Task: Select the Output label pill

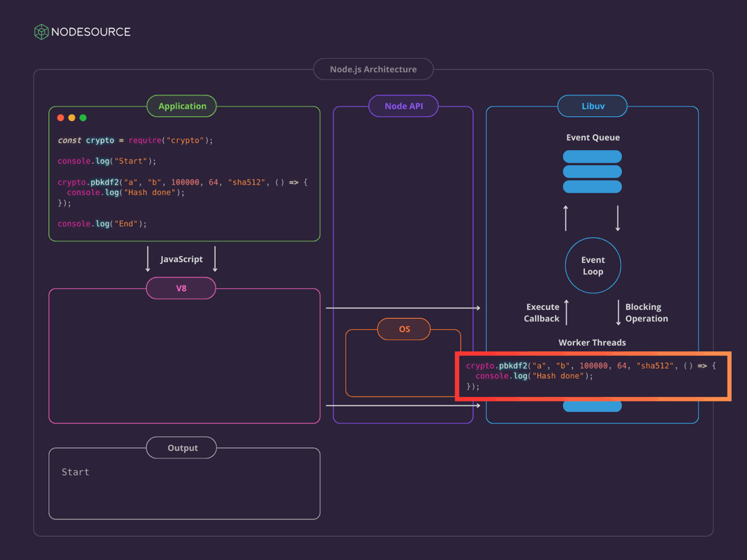Action: tap(182, 448)
